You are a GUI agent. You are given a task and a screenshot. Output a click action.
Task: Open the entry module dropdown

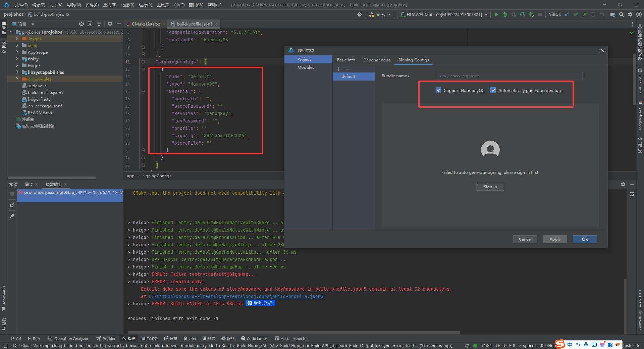(380, 14)
